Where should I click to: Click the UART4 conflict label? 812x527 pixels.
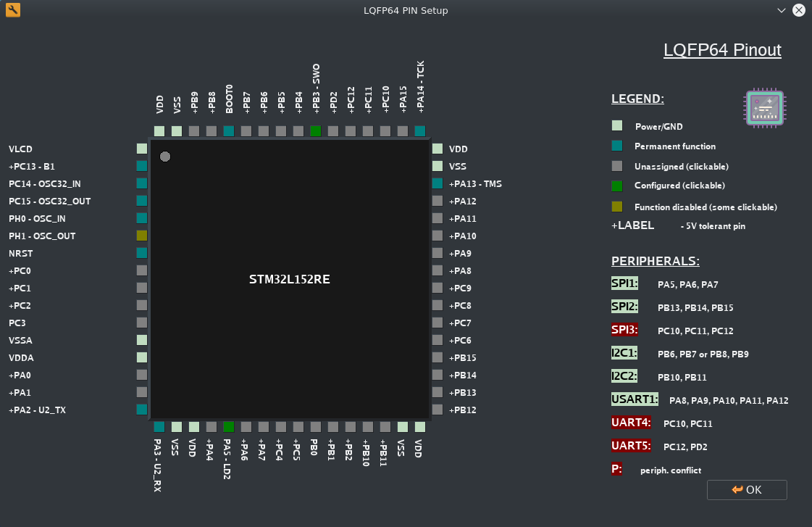click(x=631, y=422)
